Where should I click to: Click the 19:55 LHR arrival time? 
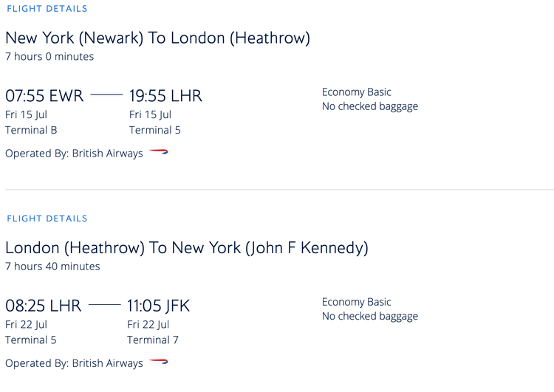click(x=165, y=96)
